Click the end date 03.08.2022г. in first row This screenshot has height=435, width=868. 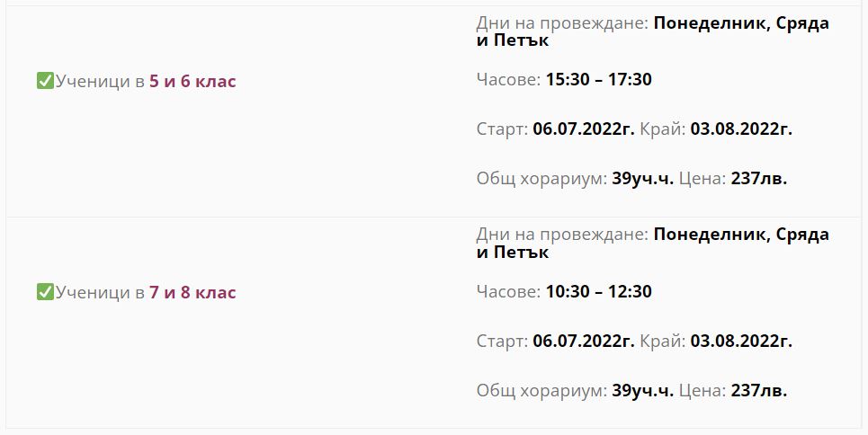click(x=741, y=129)
